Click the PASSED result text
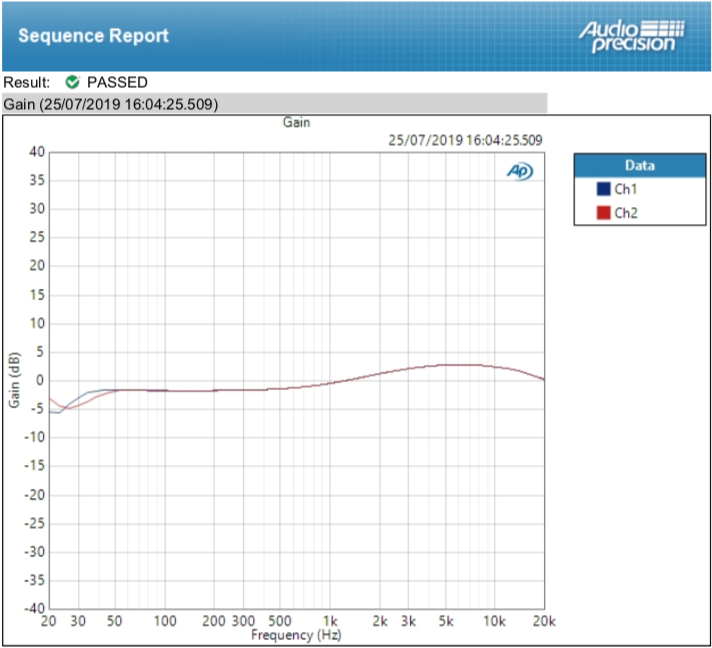Image resolution: width=712 pixels, height=648 pixels. pos(117,82)
